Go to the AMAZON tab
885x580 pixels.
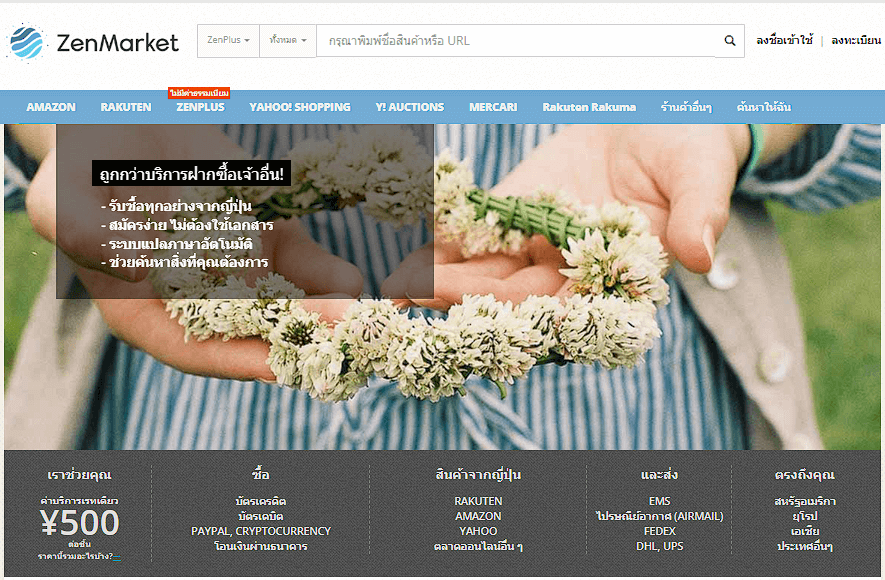click(x=51, y=107)
